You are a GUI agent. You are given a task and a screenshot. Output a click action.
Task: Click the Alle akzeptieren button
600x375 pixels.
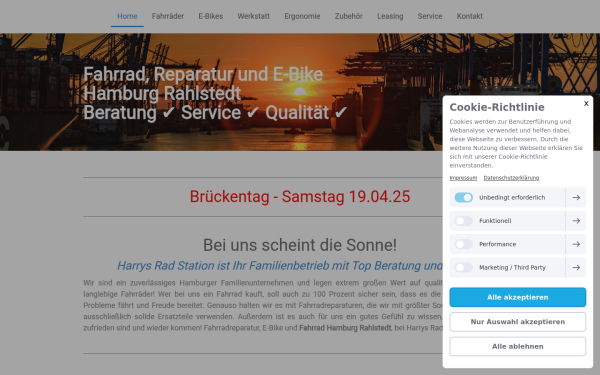(x=517, y=297)
